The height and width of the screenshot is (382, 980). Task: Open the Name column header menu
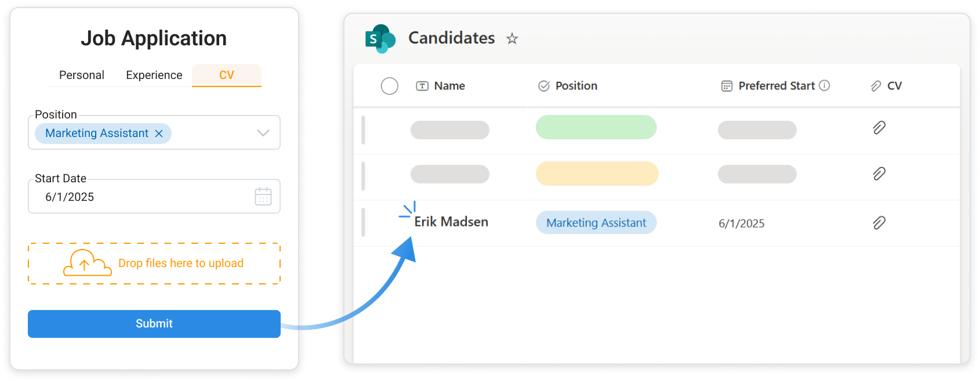click(449, 86)
